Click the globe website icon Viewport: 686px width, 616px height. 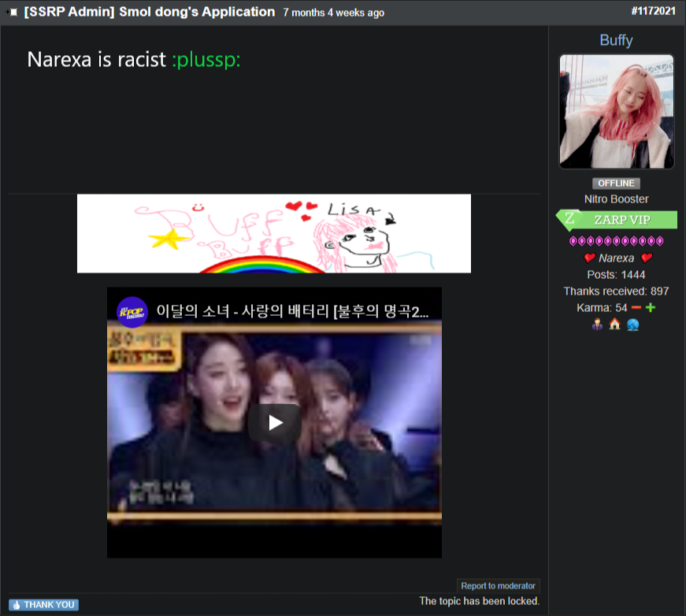[x=632, y=325]
